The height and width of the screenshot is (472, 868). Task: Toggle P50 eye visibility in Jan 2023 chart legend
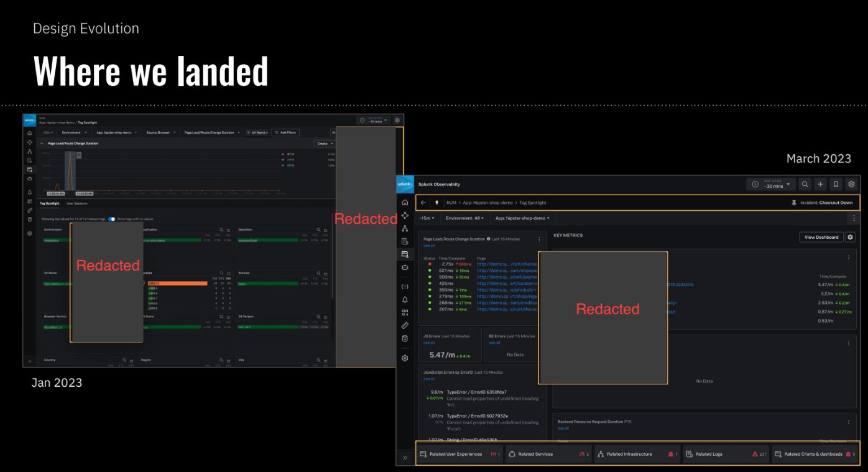click(x=283, y=165)
